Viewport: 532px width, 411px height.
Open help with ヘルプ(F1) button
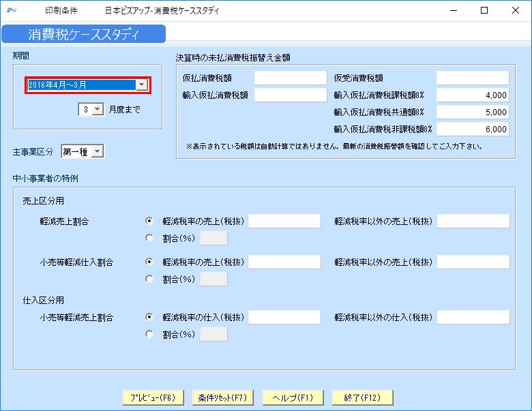[293, 397]
